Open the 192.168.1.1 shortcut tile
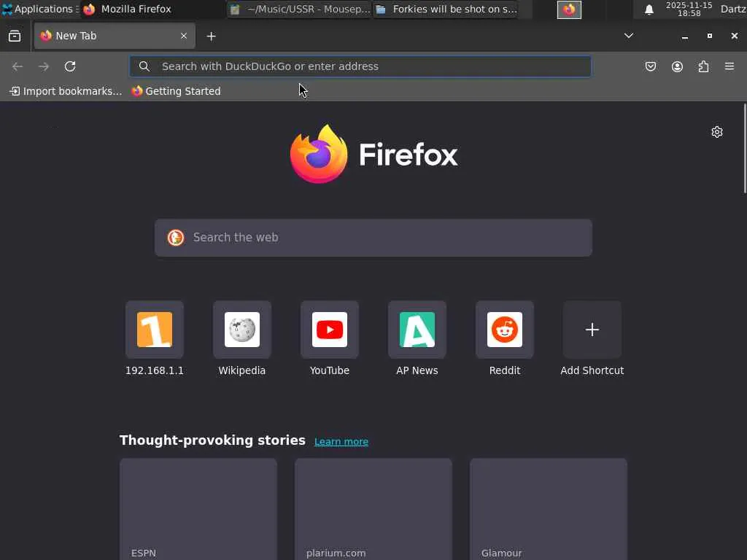This screenshot has width=747, height=560. click(155, 330)
